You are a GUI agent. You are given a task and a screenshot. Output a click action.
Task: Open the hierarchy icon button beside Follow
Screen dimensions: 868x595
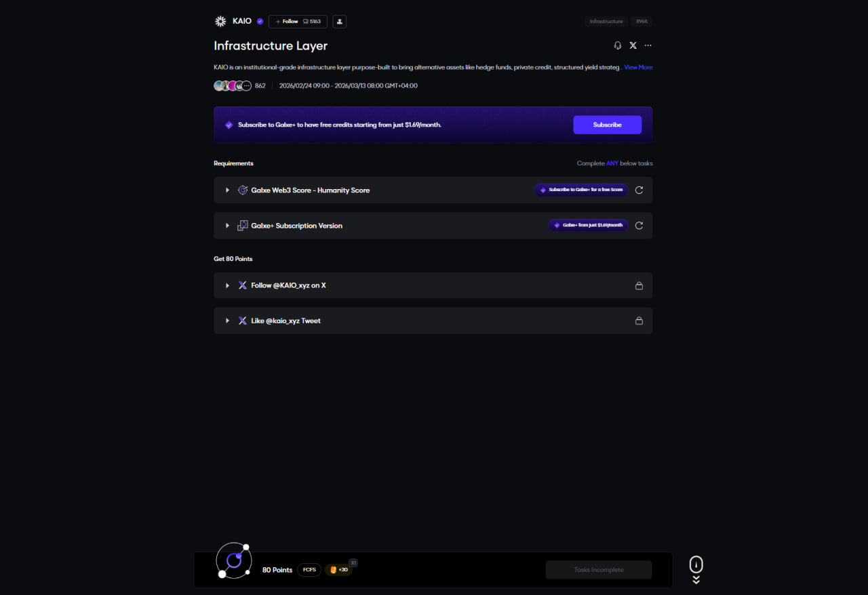pos(340,22)
